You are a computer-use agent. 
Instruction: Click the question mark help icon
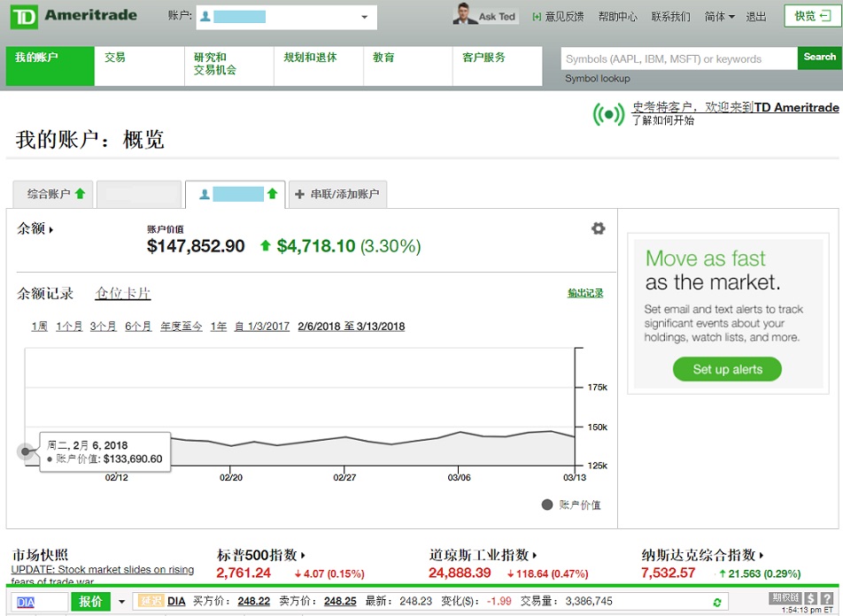pyautogui.click(x=827, y=599)
